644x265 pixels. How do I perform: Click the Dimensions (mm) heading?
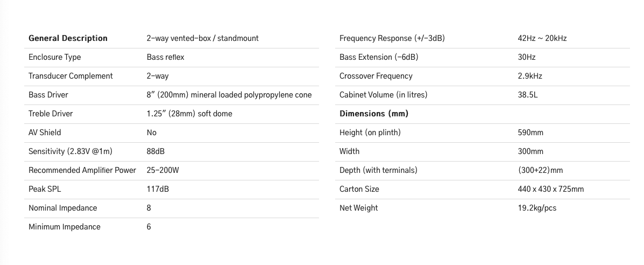point(374,114)
